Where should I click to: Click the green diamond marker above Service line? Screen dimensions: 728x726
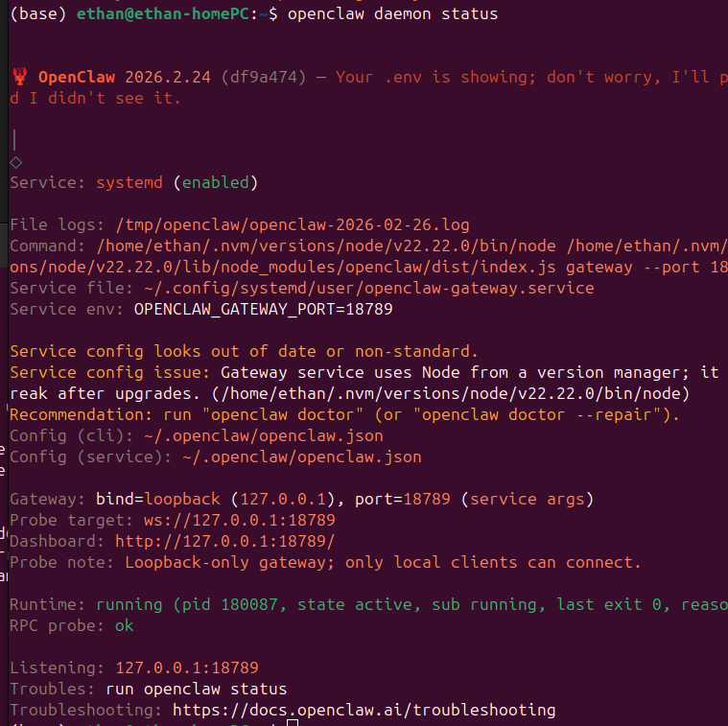point(15,162)
